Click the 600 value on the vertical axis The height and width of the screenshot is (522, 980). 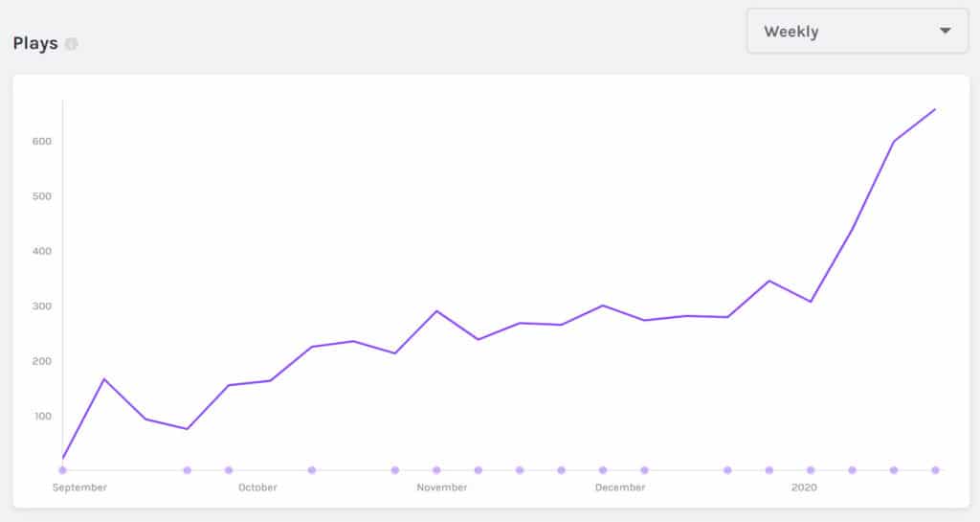(x=39, y=142)
